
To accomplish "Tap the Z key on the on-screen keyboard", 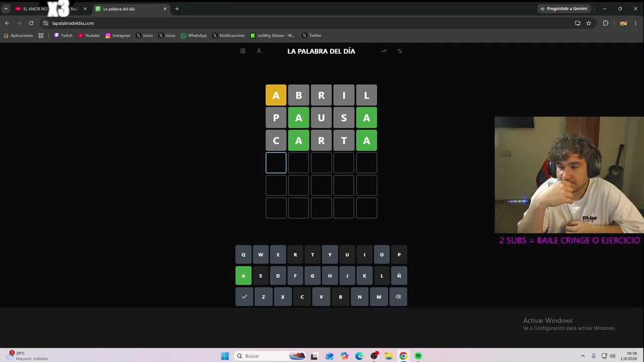I will (x=263, y=297).
